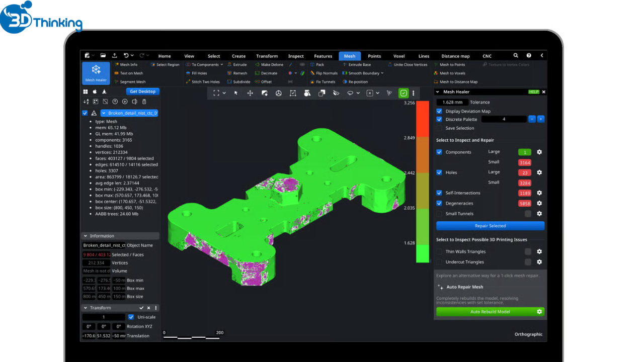Image resolution: width=644 pixels, height=362 pixels.
Task: Select the arrow pointer tool in viewport toolbar
Action: 236,93
